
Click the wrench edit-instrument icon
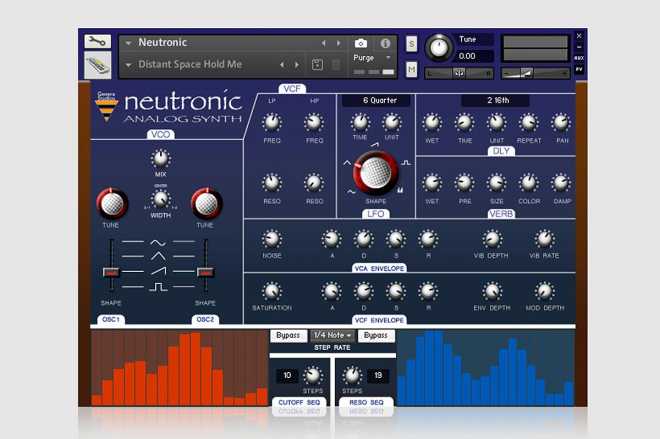[97, 42]
